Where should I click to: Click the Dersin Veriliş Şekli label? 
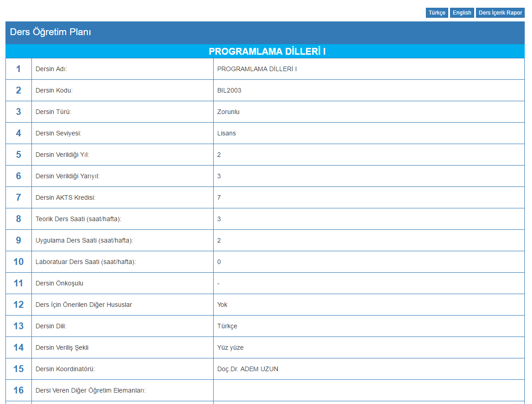62,347
